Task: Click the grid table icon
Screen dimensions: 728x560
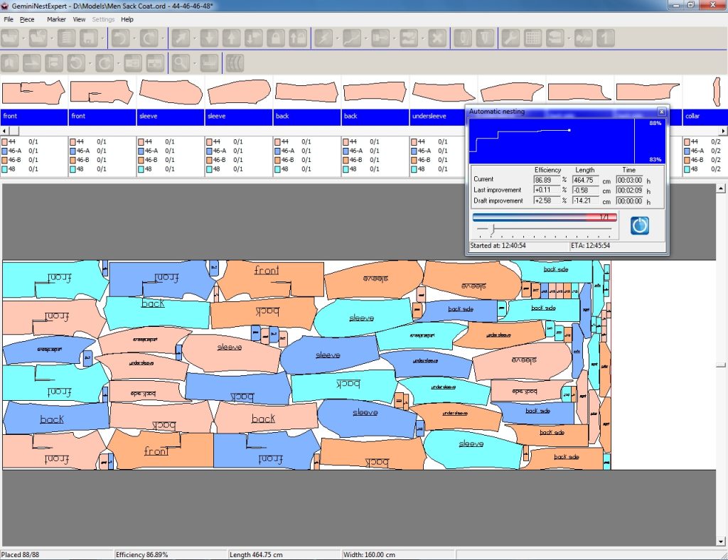Action: coord(532,38)
